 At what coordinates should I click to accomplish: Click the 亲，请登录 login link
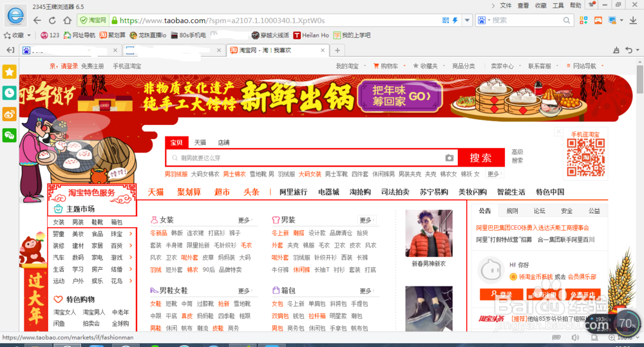[64, 66]
